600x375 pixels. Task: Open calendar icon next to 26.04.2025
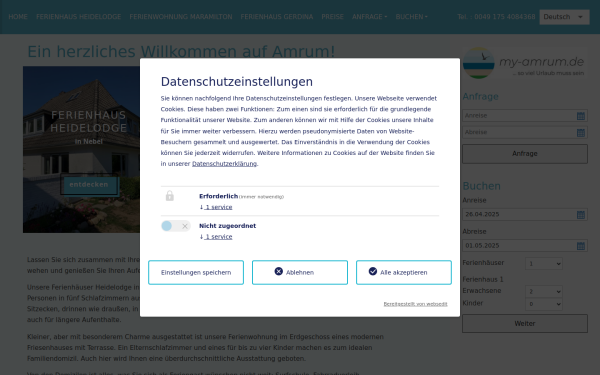click(580, 215)
